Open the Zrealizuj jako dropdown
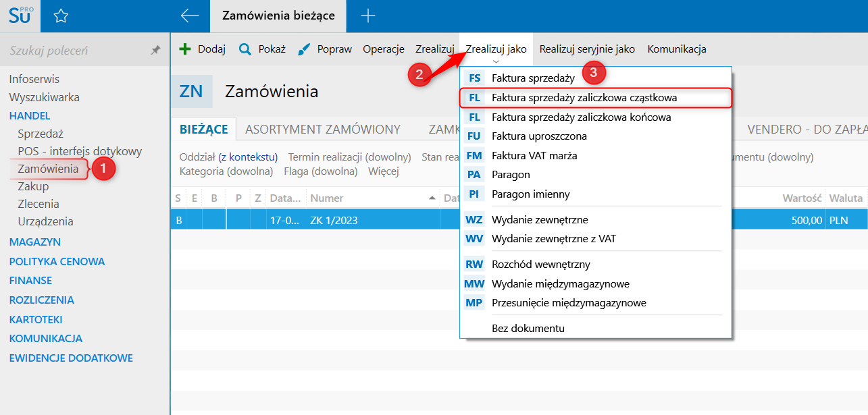The width and height of the screenshot is (868, 415). click(x=496, y=49)
